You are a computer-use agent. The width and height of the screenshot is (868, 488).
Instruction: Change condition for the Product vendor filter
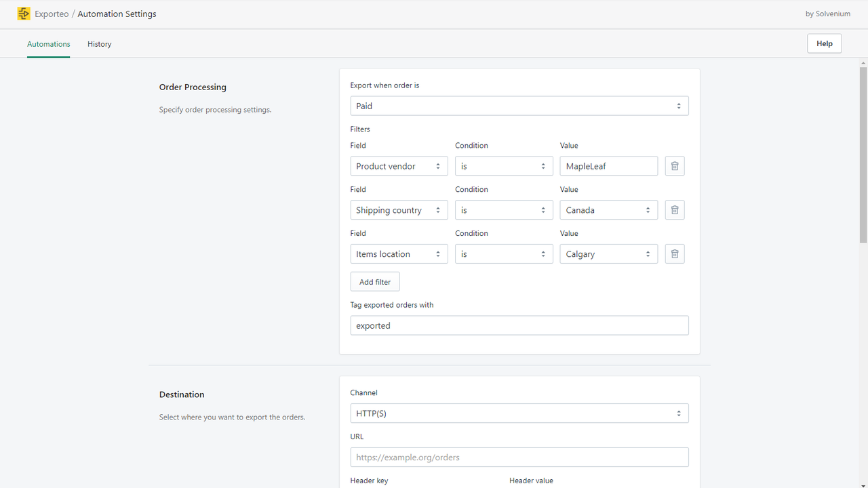(504, 166)
